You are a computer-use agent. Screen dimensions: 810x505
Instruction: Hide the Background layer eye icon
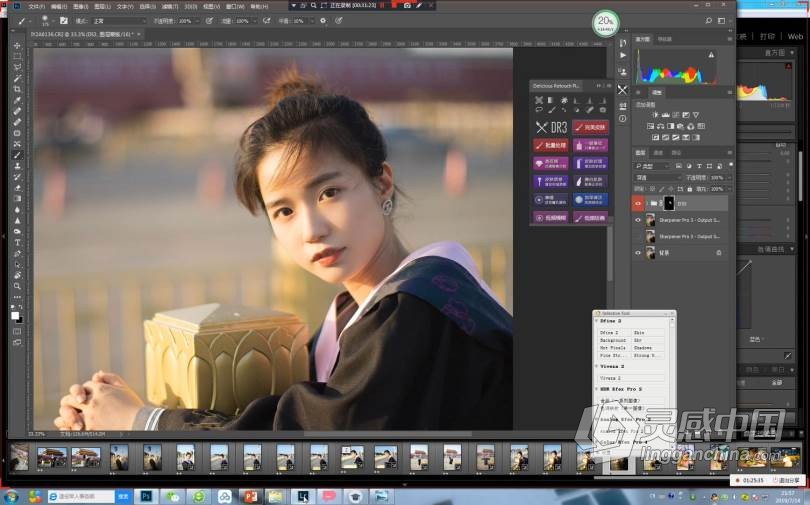(638, 253)
